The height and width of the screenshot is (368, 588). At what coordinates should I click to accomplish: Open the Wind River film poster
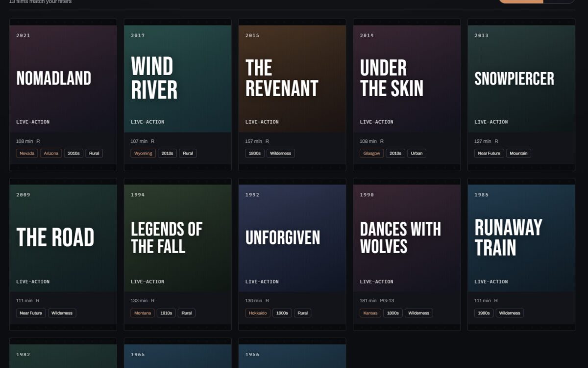coord(178,79)
